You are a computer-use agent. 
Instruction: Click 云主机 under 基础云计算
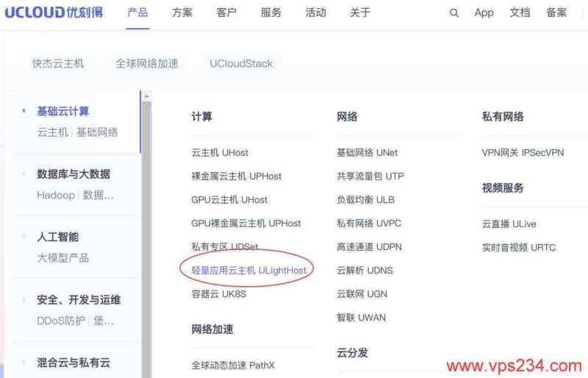click(52, 132)
